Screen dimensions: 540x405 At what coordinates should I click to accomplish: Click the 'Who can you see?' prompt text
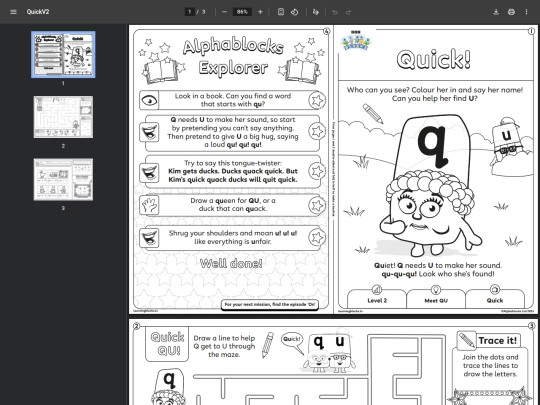(435, 94)
